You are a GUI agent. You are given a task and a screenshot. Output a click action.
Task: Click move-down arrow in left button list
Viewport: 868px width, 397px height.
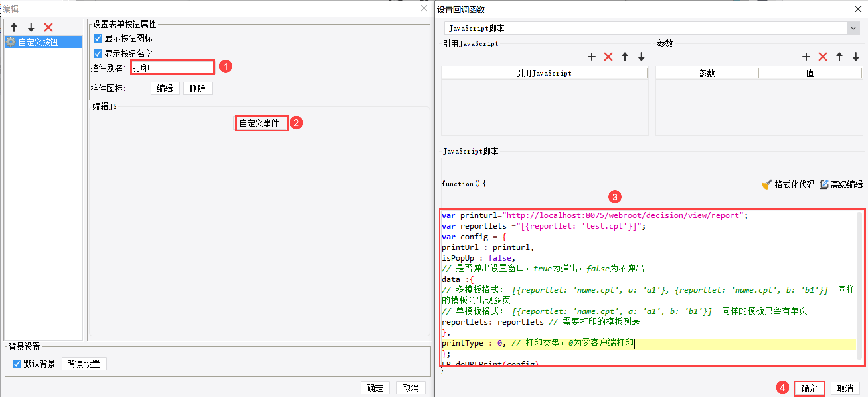pos(31,27)
